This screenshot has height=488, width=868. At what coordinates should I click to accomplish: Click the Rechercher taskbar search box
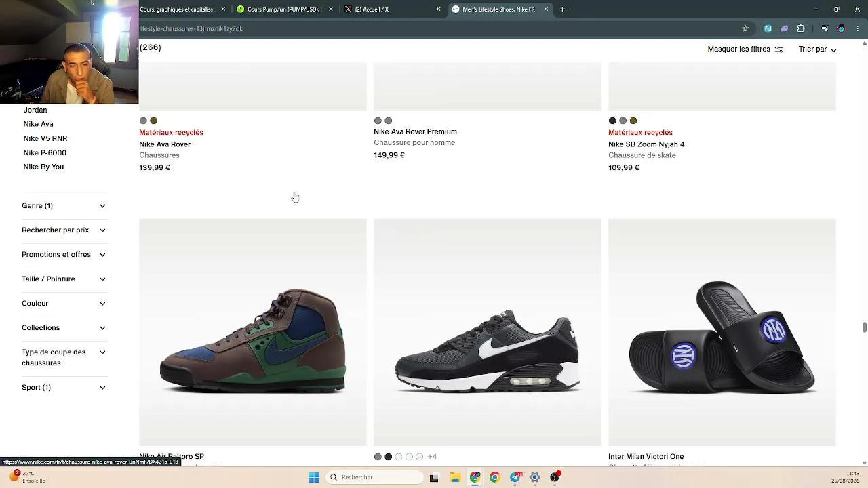click(x=375, y=477)
